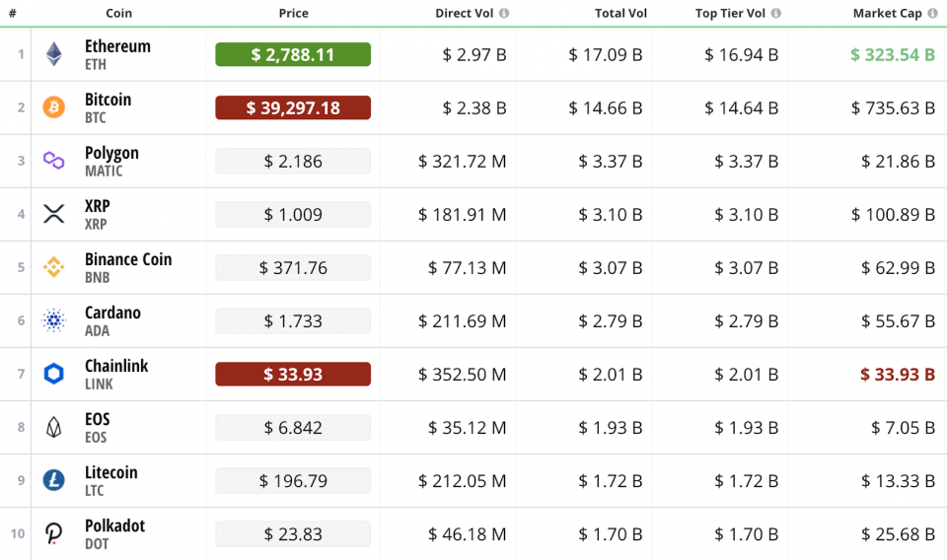This screenshot has width=947, height=560.
Task: Click the Cardano logo icon
Action: [53, 320]
